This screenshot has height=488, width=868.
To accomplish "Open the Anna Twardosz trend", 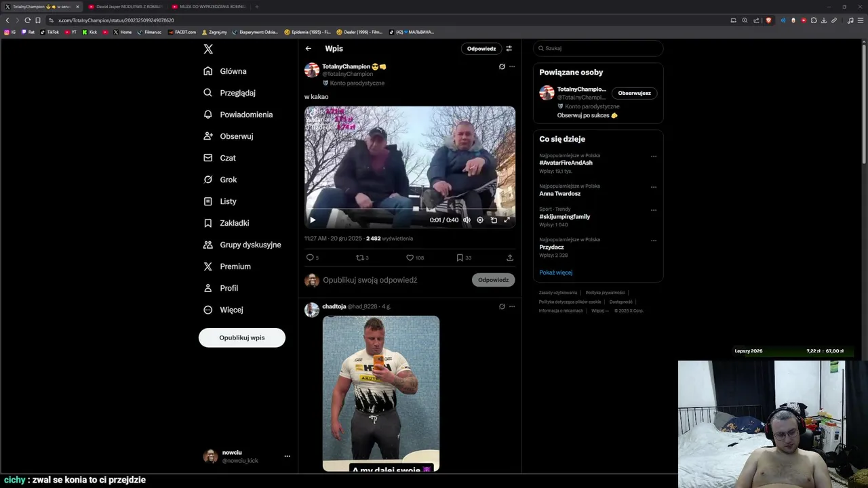I will [559, 194].
